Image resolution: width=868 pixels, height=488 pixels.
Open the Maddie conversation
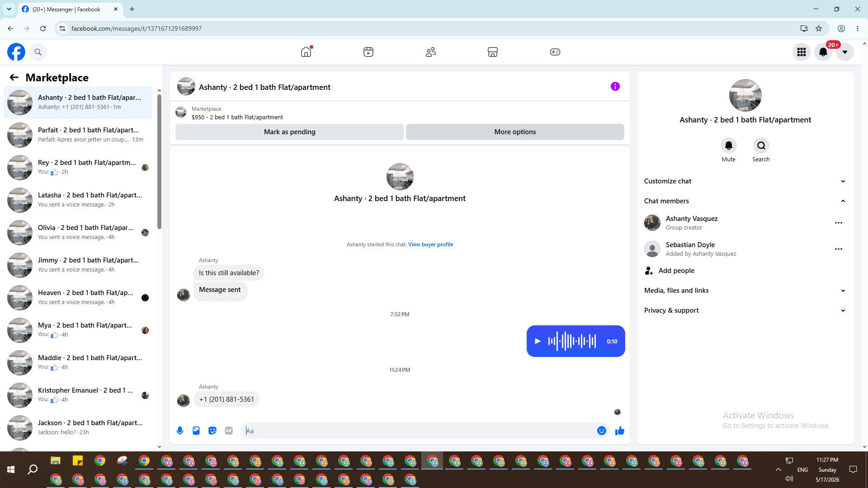(x=78, y=363)
